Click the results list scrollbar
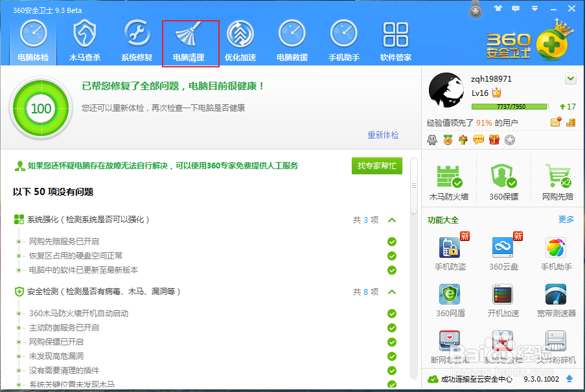585x392 pixels. click(414, 186)
